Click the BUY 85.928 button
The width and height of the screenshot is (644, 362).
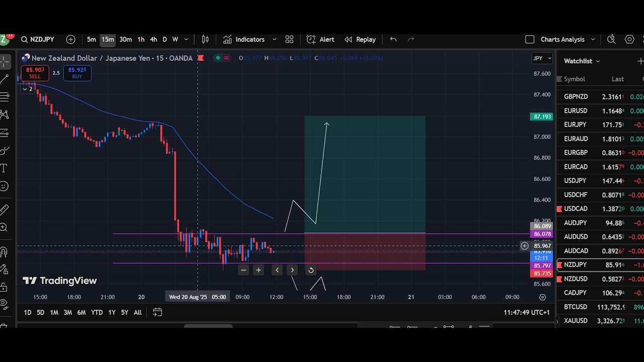pyautogui.click(x=77, y=73)
